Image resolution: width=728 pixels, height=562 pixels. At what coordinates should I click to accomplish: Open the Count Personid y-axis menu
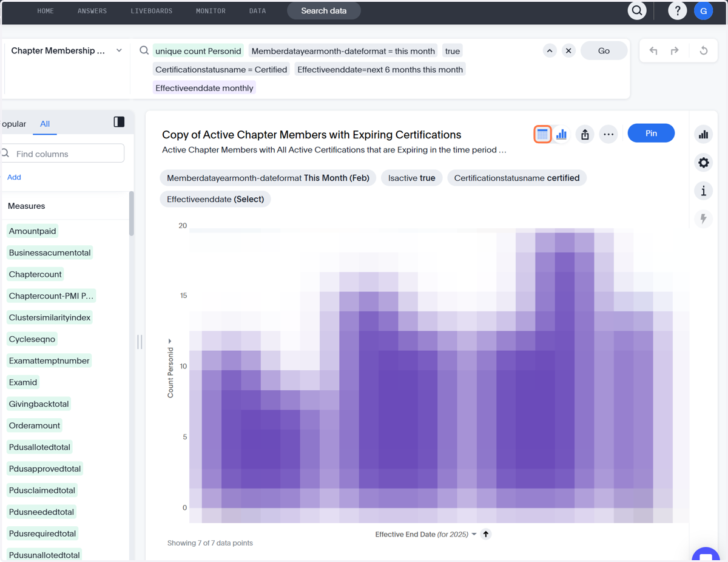[x=170, y=341]
